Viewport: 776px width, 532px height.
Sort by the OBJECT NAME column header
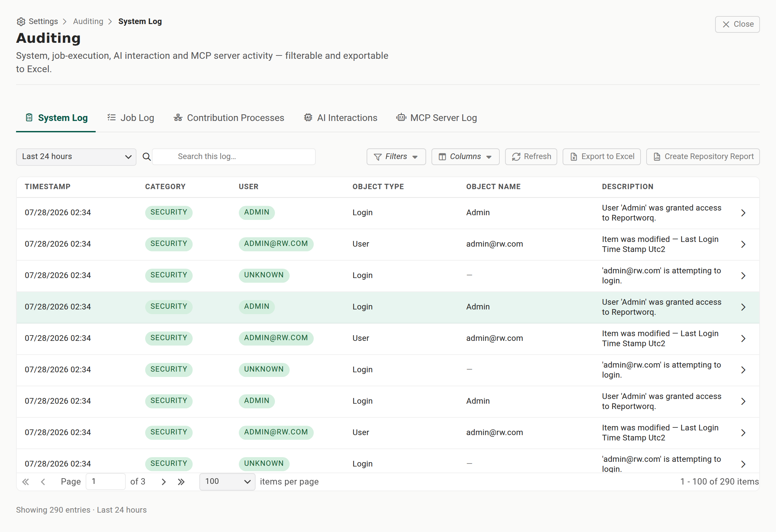click(x=493, y=187)
